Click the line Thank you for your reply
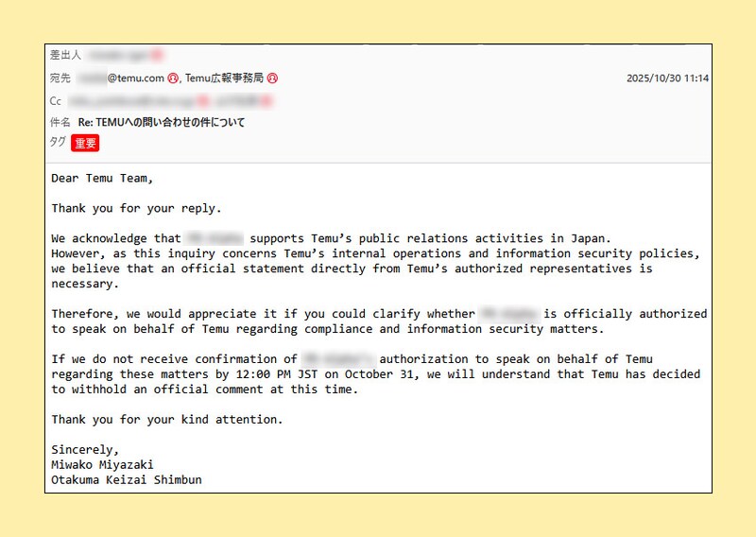Image resolution: width=756 pixels, height=537 pixels. click(137, 208)
